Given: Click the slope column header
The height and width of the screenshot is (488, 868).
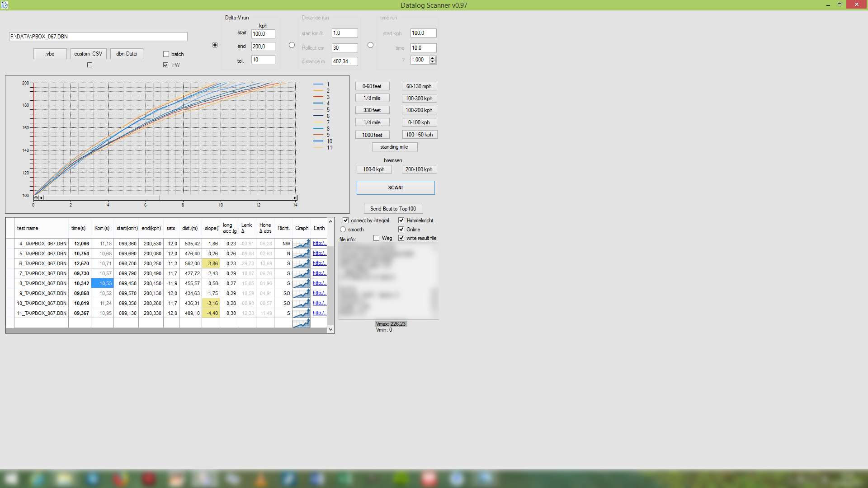Looking at the screenshot, I should click(x=211, y=228).
